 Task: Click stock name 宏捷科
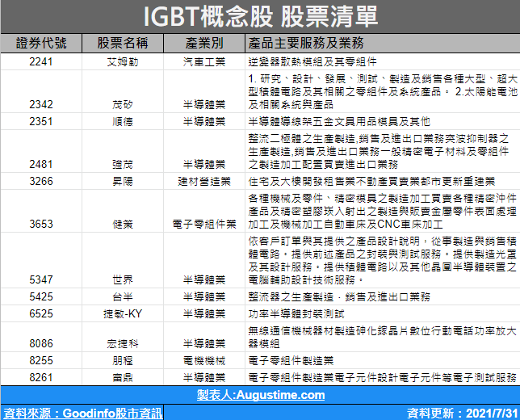tap(123, 344)
